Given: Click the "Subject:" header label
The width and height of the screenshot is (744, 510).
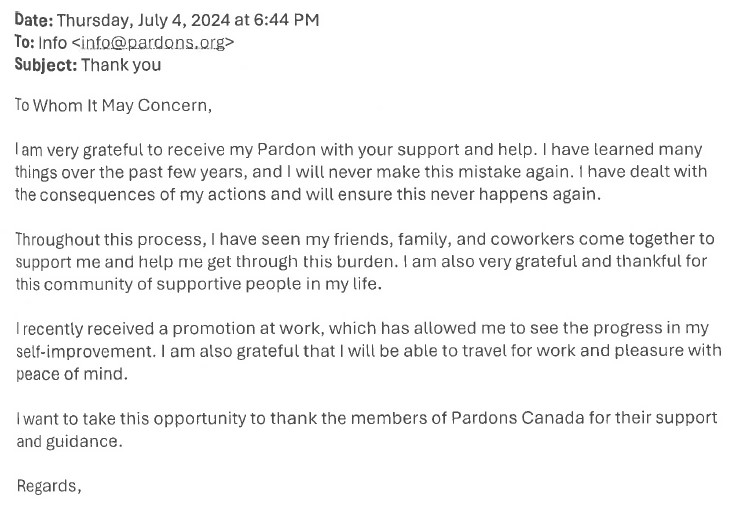Looking at the screenshot, I should point(45,65).
